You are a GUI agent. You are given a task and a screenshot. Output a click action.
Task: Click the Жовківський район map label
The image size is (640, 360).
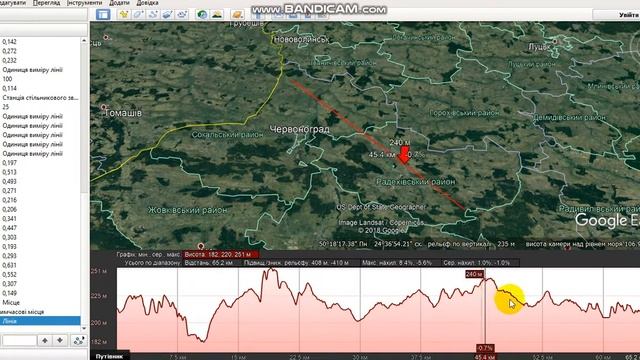[x=187, y=210]
